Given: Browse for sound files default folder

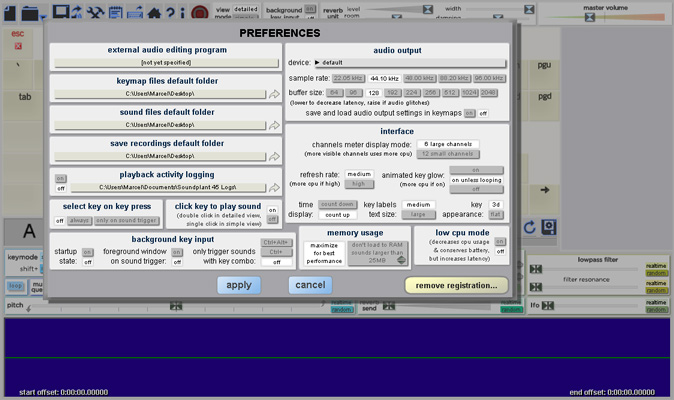Looking at the screenshot, I should point(275,125).
